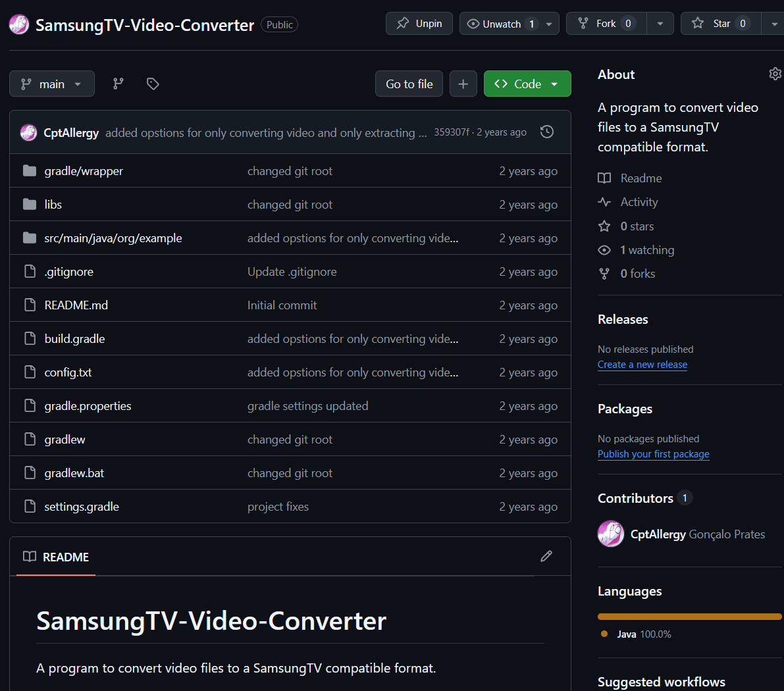The image size is (784, 691).
Task: Click the book icon beside Readme
Action: [604, 178]
